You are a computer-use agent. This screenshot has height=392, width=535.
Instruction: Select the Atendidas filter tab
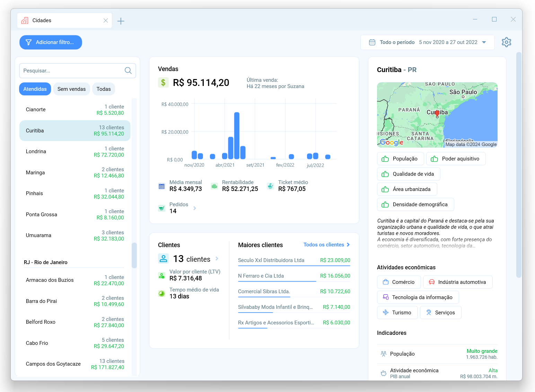click(35, 89)
